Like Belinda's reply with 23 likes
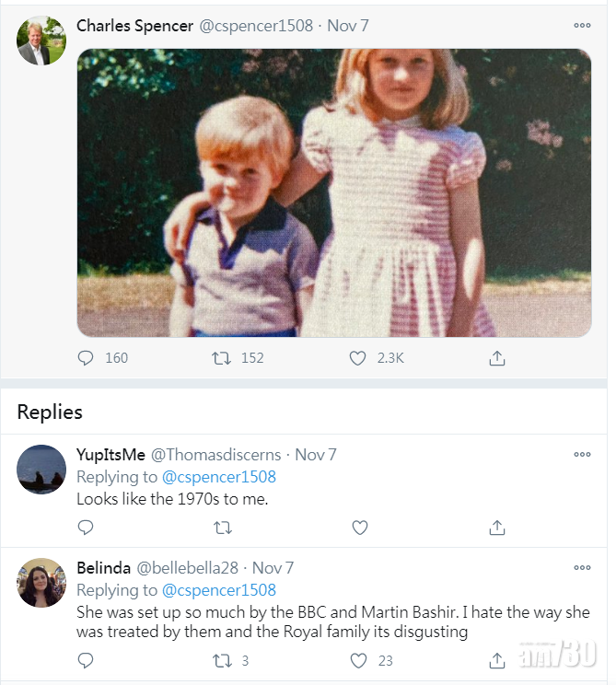 (x=360, y=660)
